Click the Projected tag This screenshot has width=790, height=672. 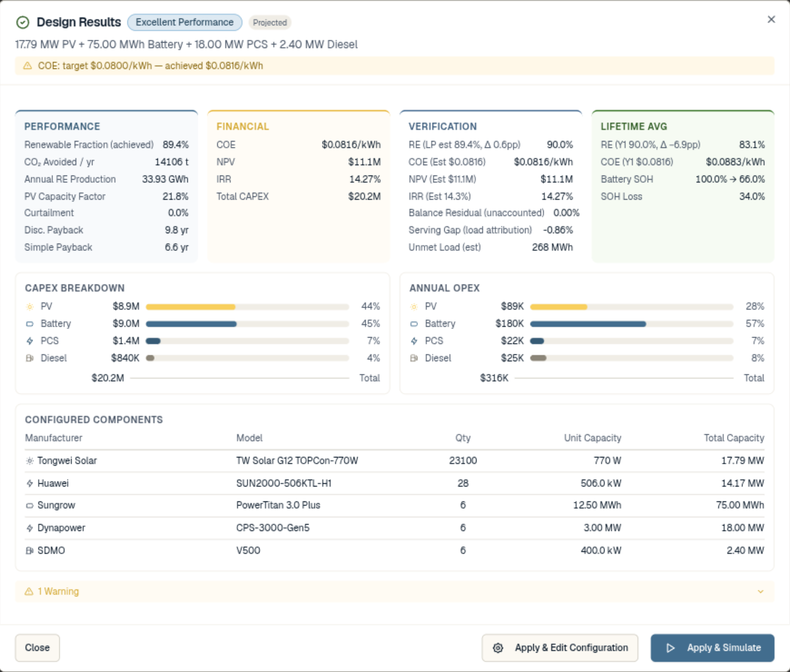(x=270, y=22)
